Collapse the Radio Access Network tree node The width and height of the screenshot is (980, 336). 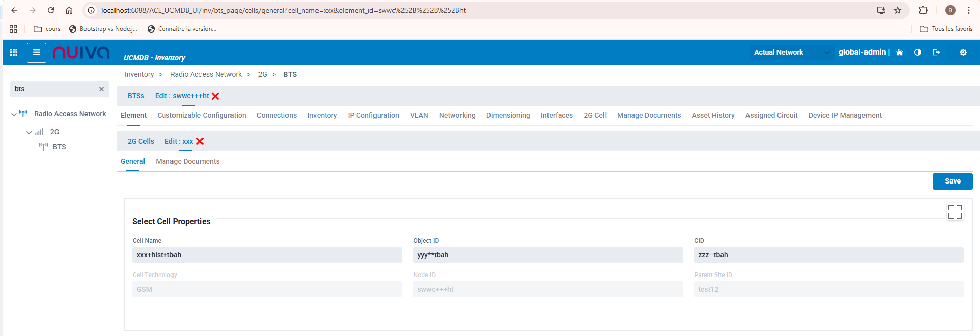pyautogui.click(x=14, y=114)
